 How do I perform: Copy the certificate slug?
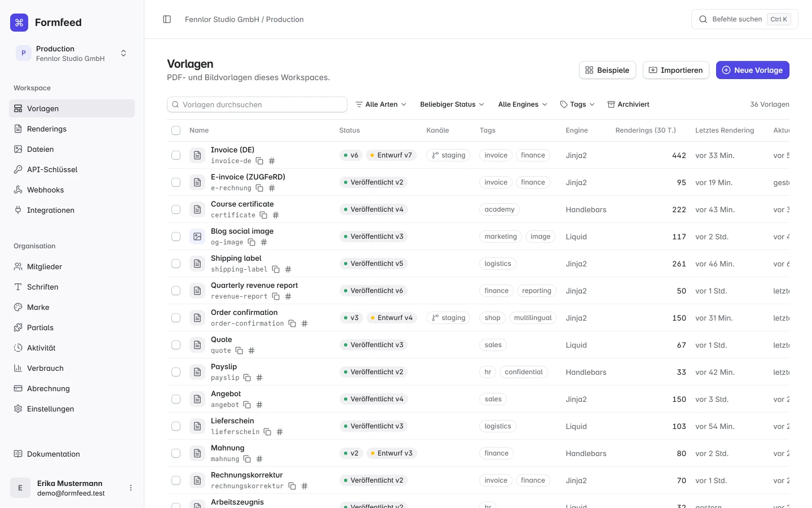pyautogui.click(x=263, y=215)
